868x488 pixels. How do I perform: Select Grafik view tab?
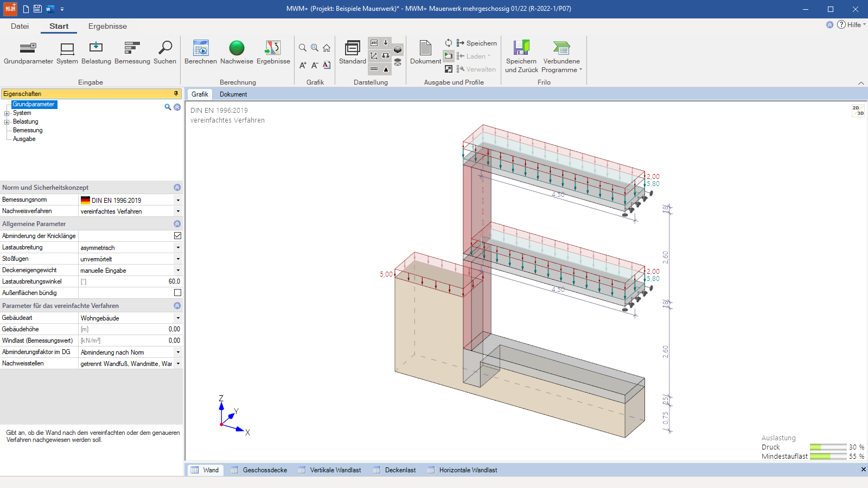click(200, 94)
